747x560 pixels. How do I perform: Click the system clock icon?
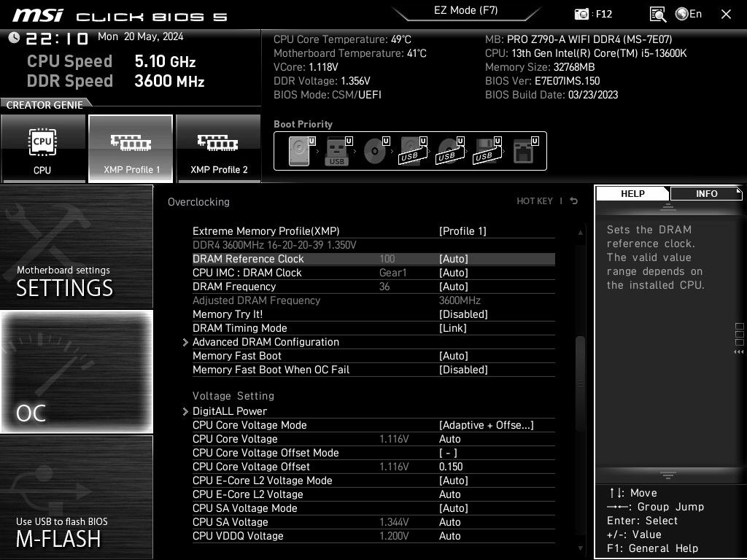(14, 38)
